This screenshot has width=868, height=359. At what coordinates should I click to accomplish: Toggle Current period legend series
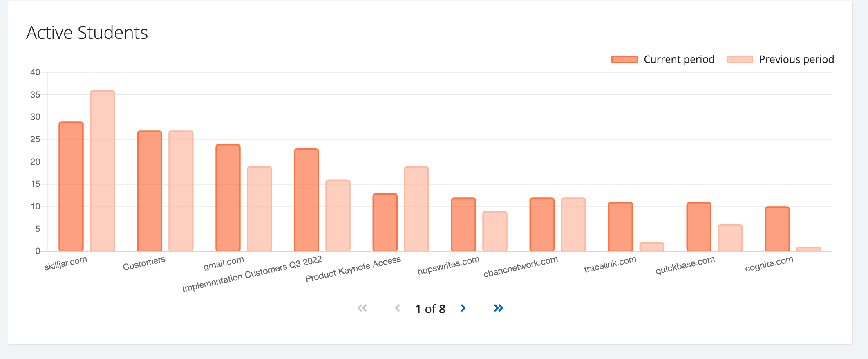(x=679, y=59)
